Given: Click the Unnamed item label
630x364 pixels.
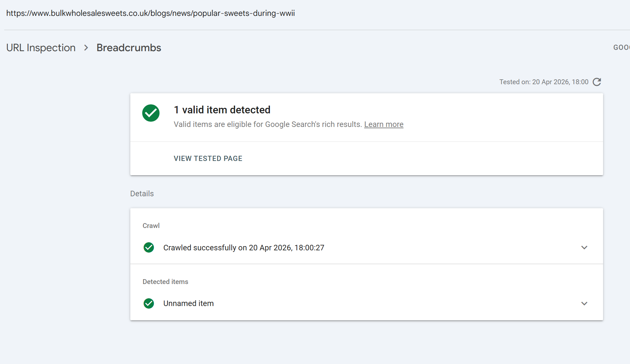Looking at the screenshot, I should point(188,303).
